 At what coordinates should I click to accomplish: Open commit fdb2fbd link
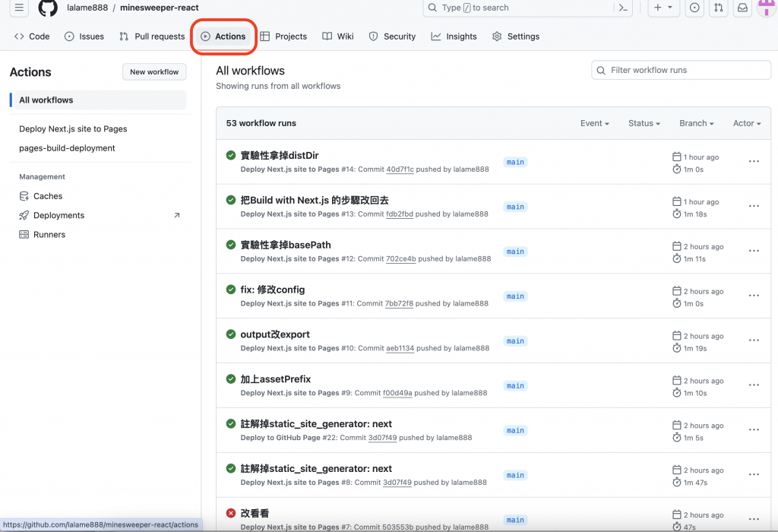tap(400, 214)
